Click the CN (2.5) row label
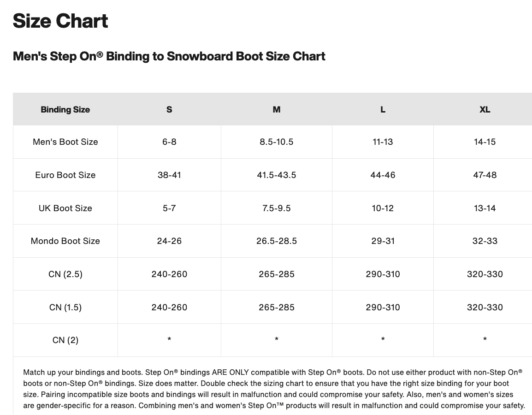532x415 pixels. click(65, 274)
